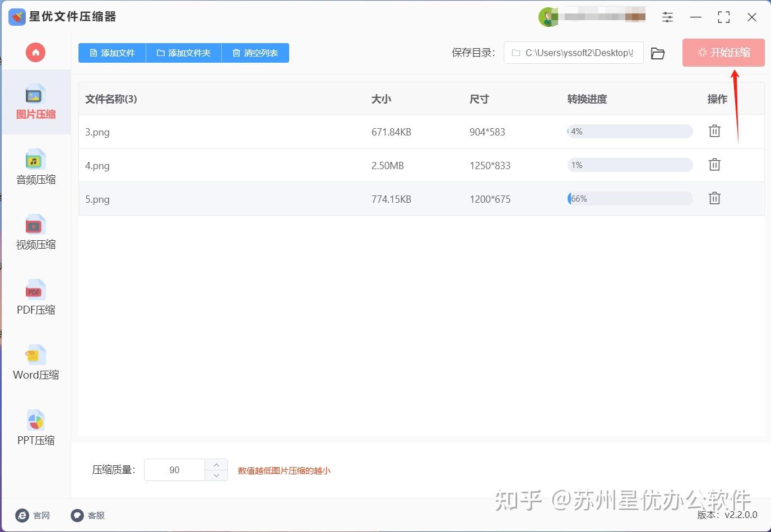
Task: Browse save folder with open-folder icon
Action: click(x=658, y=53)
